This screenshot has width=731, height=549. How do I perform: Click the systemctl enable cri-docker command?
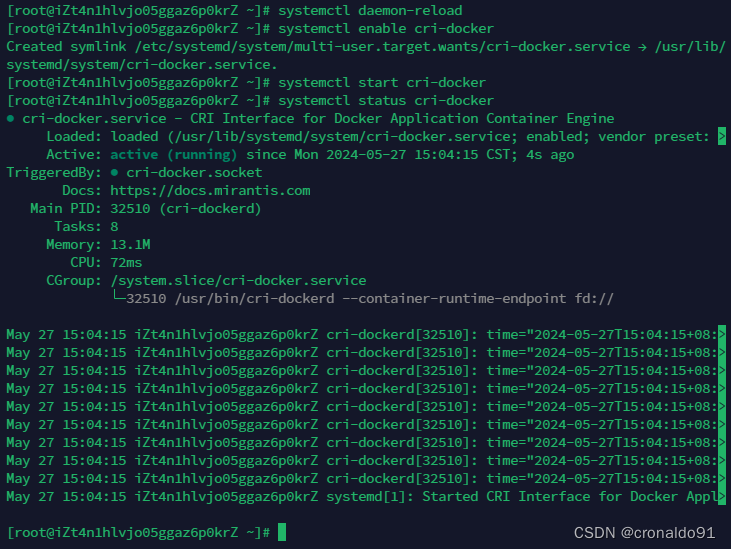[x=386, y=29]
